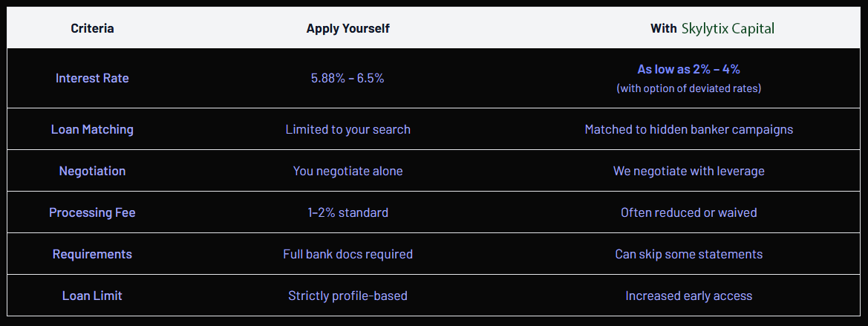This screenshot has width=868, height=326.
Task: Click the 5.88% – 6.5% rate text
Action: coord(347,78)
